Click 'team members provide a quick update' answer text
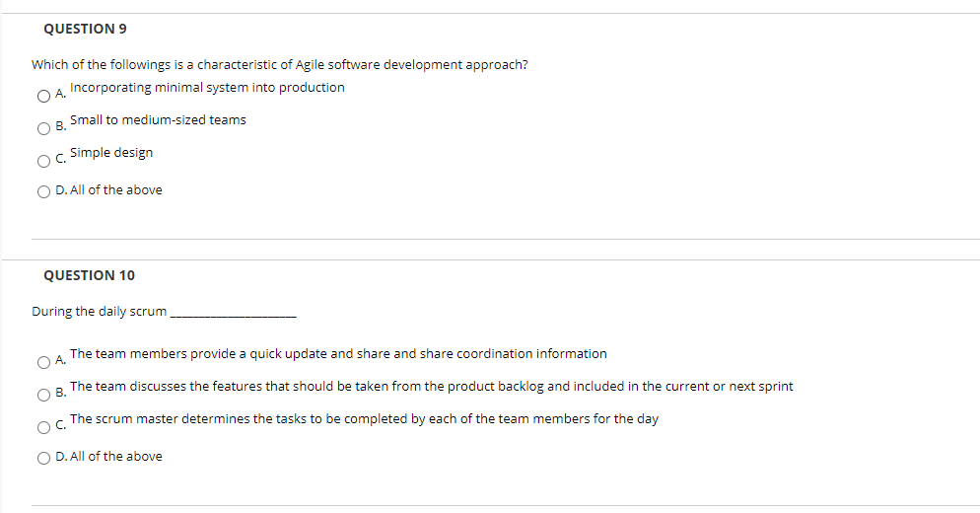980x513 pixels. [x=338, y=354]
